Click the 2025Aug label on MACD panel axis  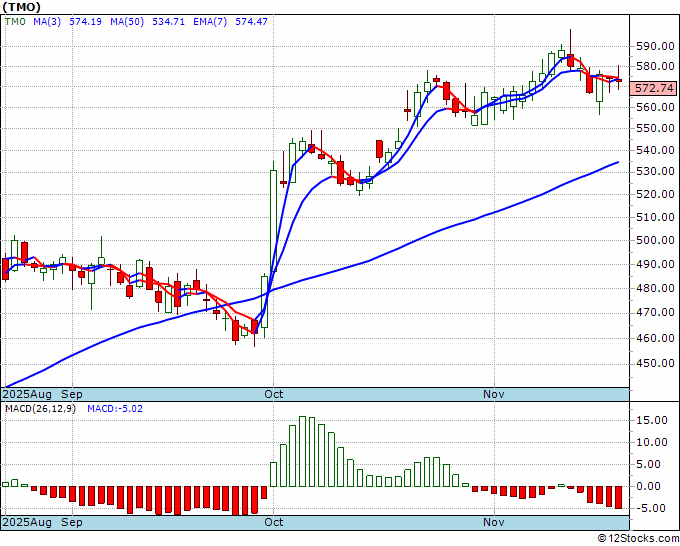point(27,522)
